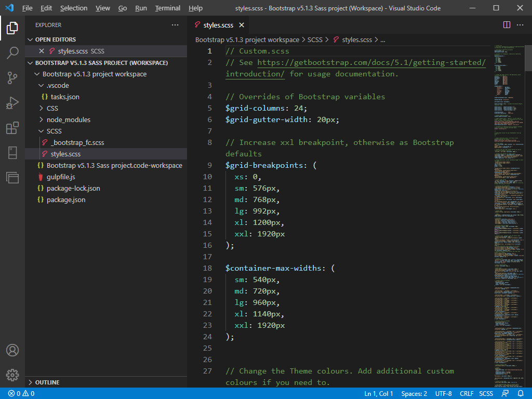
Task: Open the Terminal menu
Action: [x=168, y=8]
